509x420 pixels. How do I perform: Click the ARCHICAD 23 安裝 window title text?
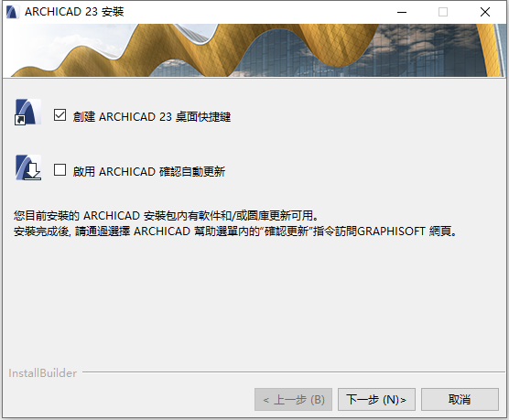coord(74,12)
